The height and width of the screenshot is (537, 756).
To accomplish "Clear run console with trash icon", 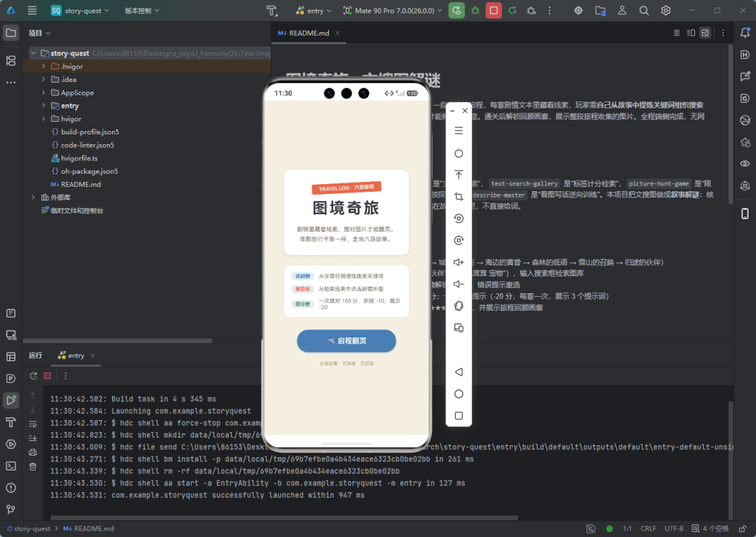I will coord(33,466).
